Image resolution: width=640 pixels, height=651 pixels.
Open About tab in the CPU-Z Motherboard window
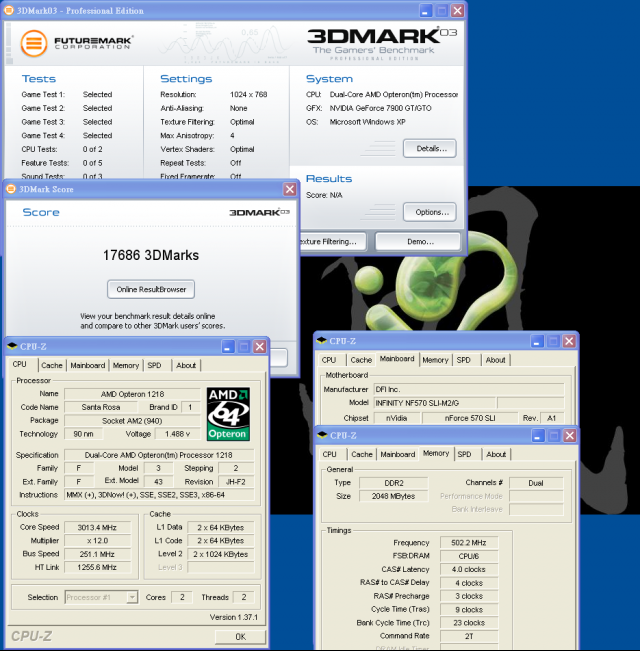pyautogui.click(x=496, y=360)
